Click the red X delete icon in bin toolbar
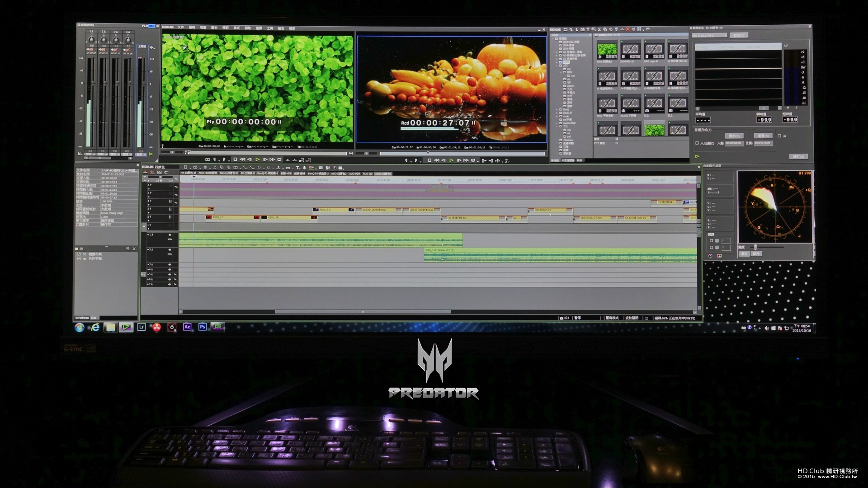Image resolution: width=868 pixels, height=488 pixels. click(x=627, y=29)
